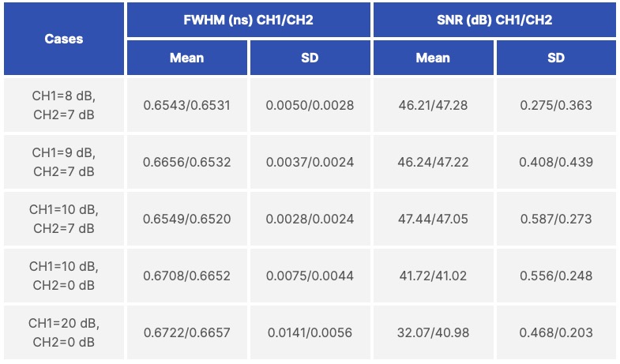Click the 47.44/47.05 SNR mean cell
The height and width of the screenshot is (364, 620).
point(433,219)
